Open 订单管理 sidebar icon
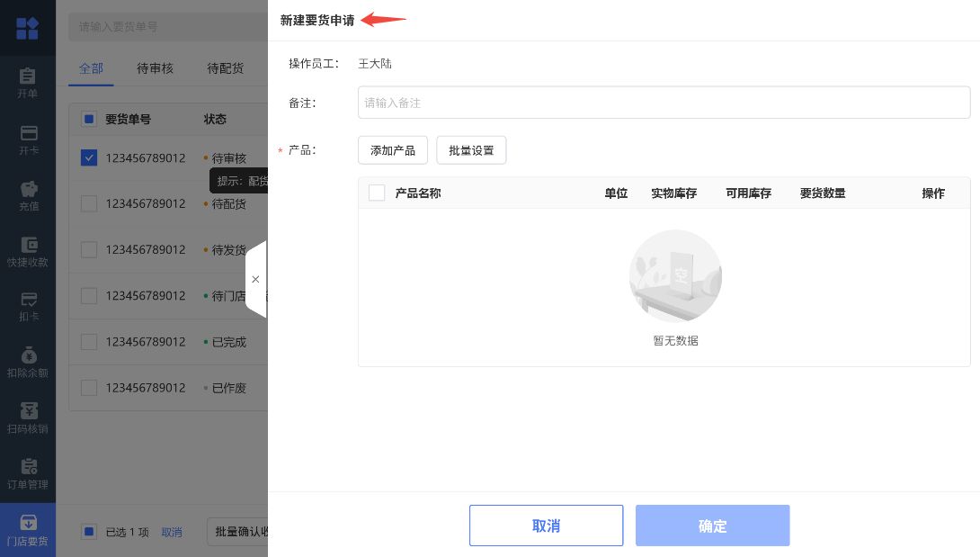 click(27, 467)
